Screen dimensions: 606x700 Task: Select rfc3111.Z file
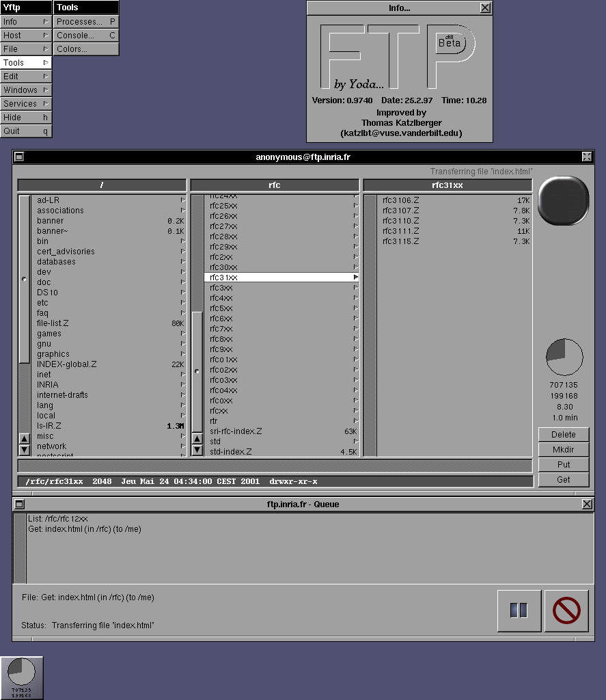(x=455, y=231)
